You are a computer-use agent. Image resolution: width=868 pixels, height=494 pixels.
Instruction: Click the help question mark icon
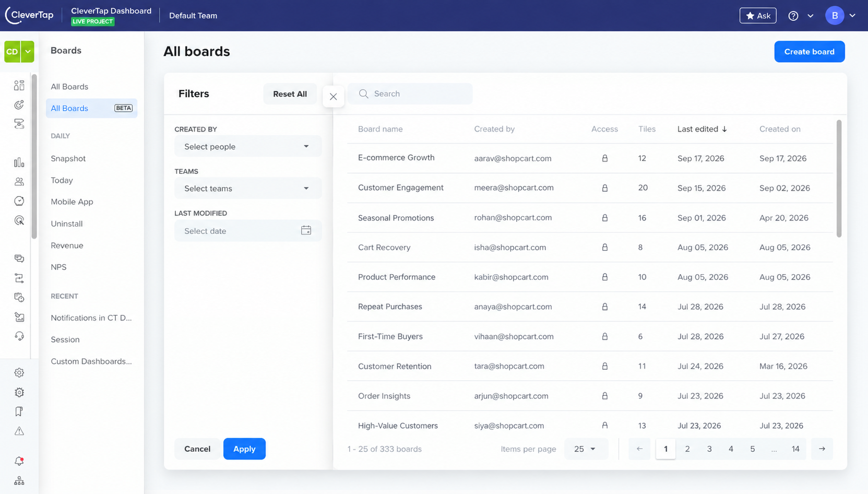[793, 16]
